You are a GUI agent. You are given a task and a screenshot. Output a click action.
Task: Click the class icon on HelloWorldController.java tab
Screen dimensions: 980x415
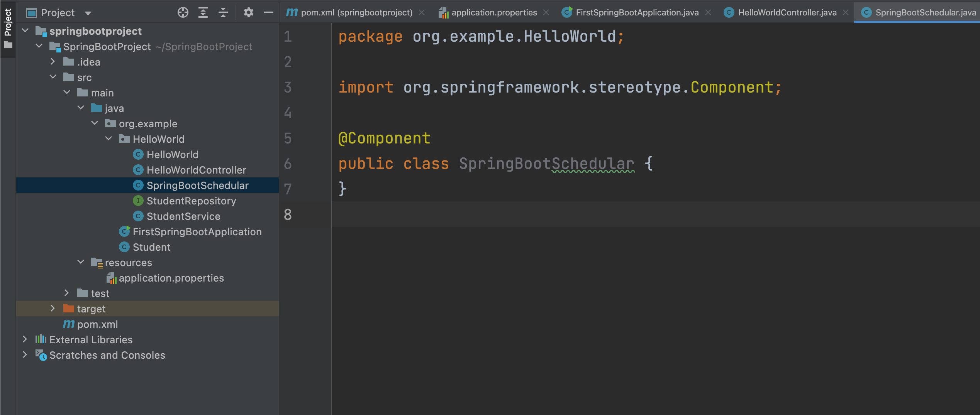[729, 13]
